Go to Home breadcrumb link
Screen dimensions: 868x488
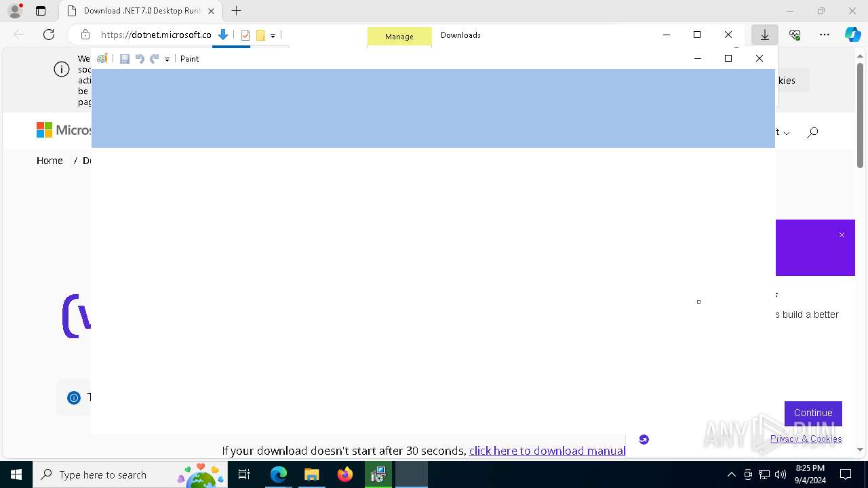50,161
